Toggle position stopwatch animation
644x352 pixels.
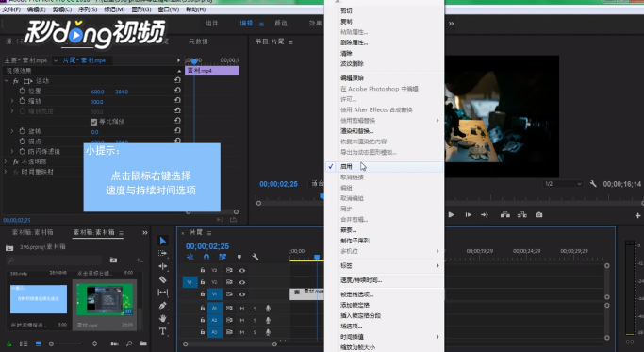click(23, 91)
